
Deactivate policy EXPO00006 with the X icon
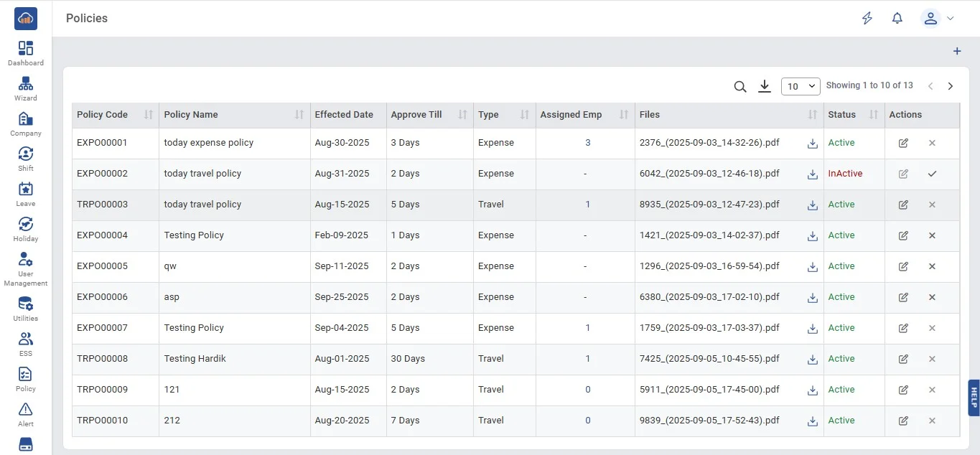[932, 297]
